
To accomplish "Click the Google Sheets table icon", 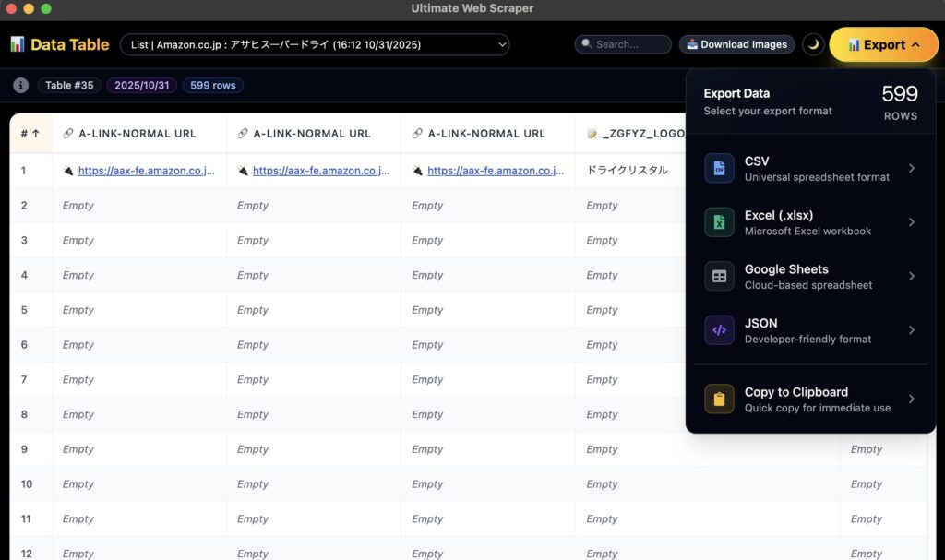I will 719,276.
